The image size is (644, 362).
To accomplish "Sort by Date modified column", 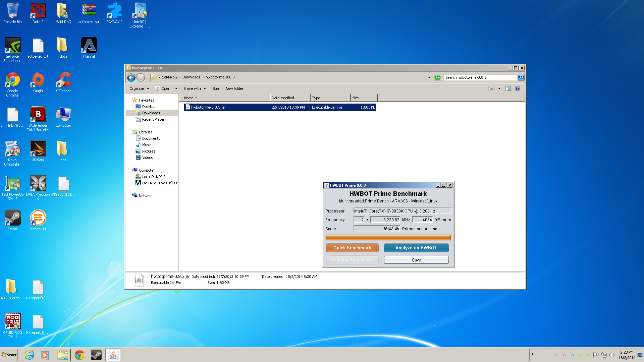I will coord(290,98).
